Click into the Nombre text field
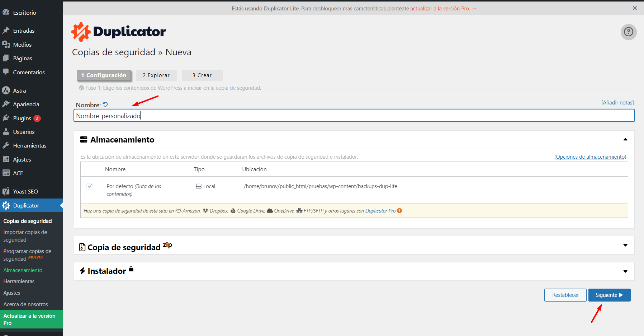The image size is (644, 336). click(354, 116)
